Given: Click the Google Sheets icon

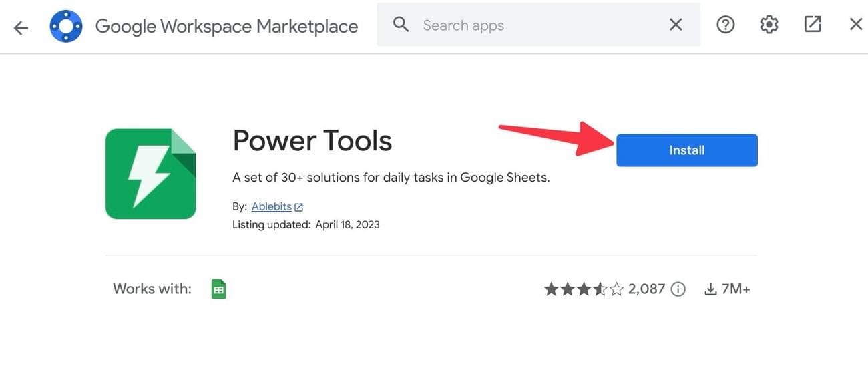Looking at the screenshot, I should tap(219, 289).
